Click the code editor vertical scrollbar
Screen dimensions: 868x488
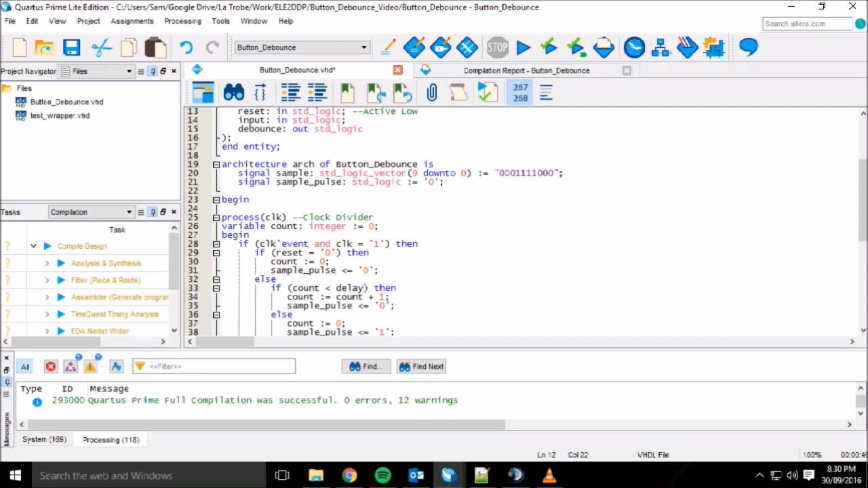pos(863,200)
